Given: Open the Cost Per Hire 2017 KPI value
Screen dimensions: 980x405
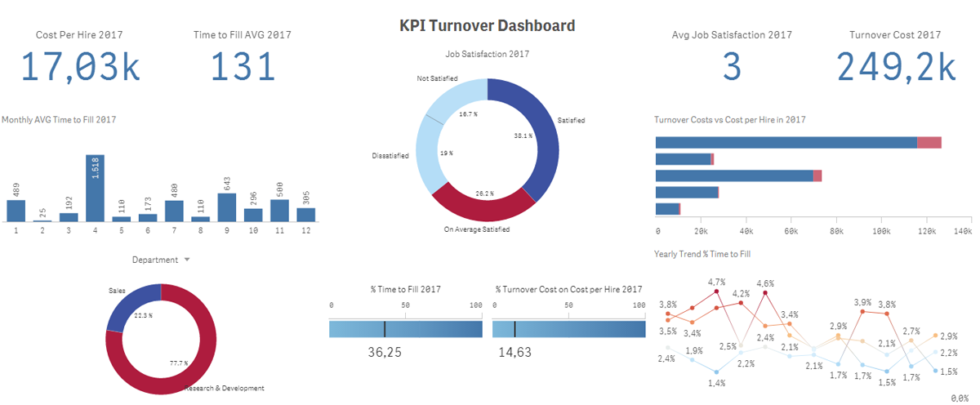Looking at the screenshot, I should pos(79,66).
